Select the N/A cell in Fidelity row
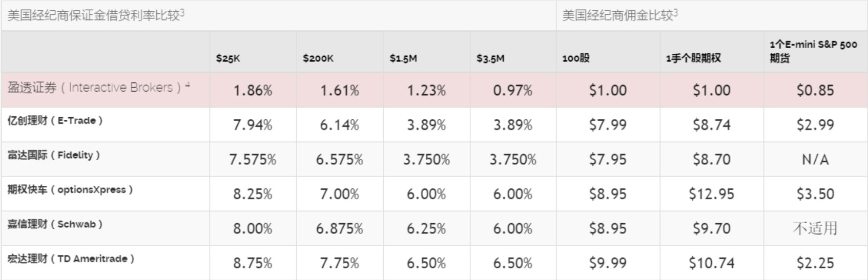 click(815, 160)
